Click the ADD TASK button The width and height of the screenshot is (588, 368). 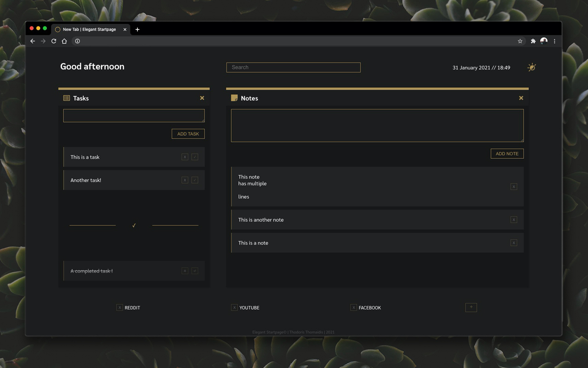coord(188,134)
